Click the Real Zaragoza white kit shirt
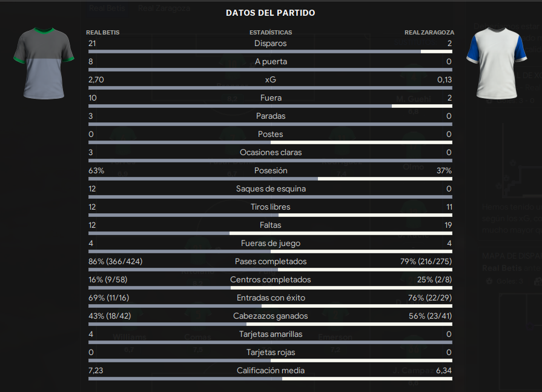Viewport: 542px width, 392px height. 497,63
